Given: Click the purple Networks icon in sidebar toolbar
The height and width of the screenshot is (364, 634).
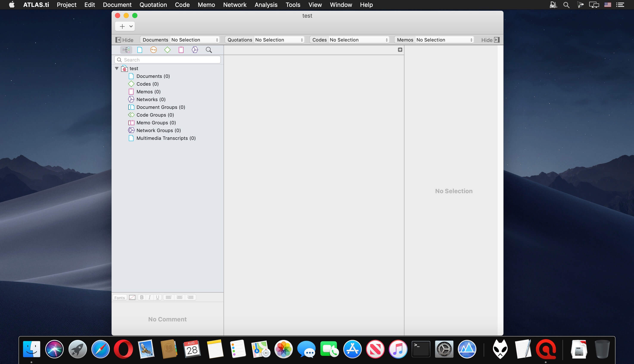Looking at the screenshot, I should pyautogui.click(x=195, y=50).
